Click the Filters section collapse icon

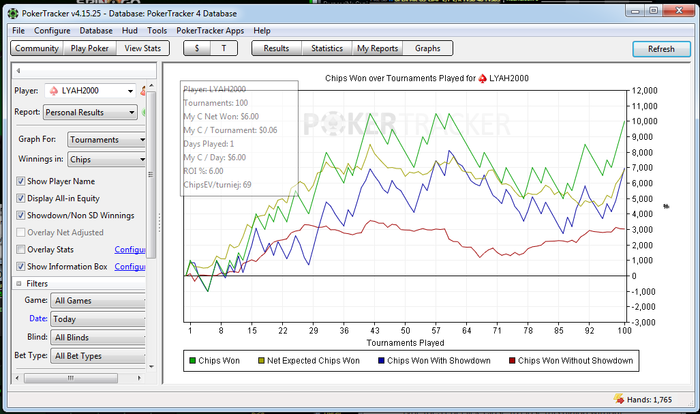[x=19, y=284]
